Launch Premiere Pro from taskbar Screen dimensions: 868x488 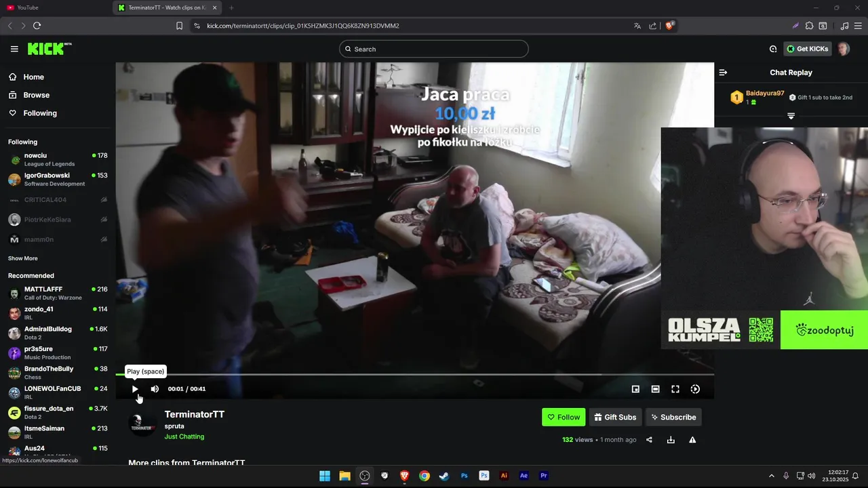pos(544,476)
